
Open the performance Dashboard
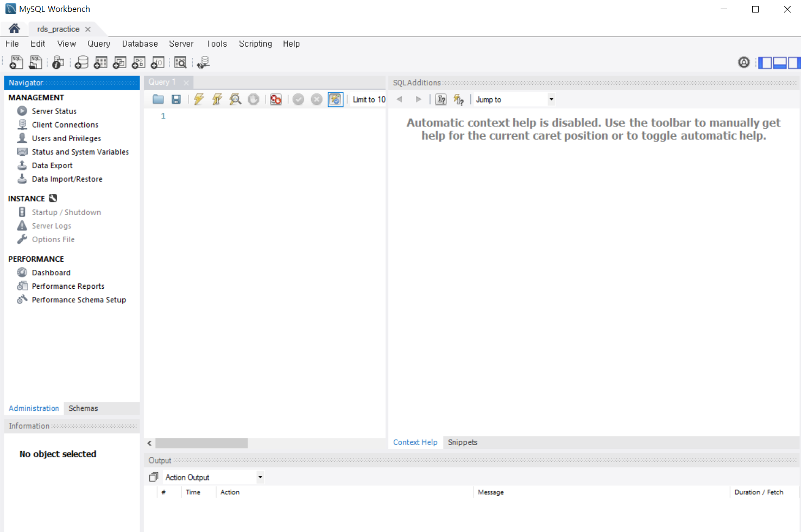tap(51, 273)
